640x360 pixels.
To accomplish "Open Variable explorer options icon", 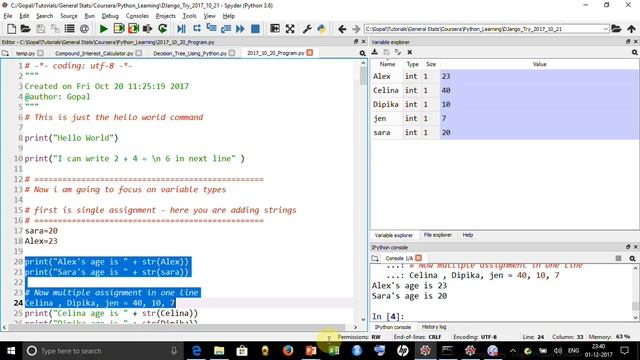I will coord(635,53).
